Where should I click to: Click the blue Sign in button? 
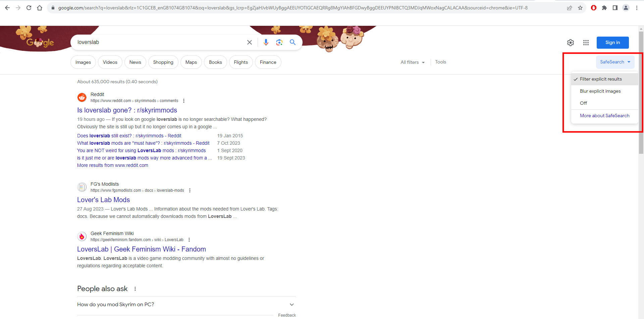(612, 43)
